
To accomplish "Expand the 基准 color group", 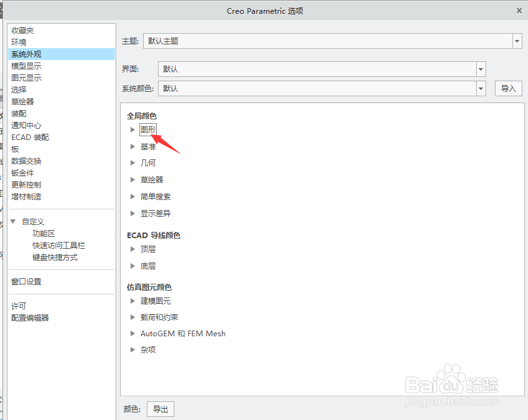I will point(132,146).
